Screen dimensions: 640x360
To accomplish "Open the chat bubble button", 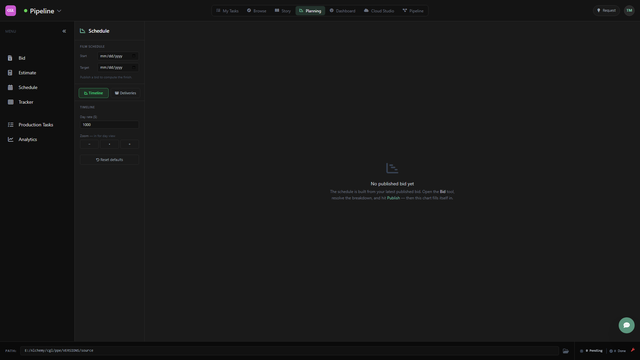I will [x=626, y=325].
